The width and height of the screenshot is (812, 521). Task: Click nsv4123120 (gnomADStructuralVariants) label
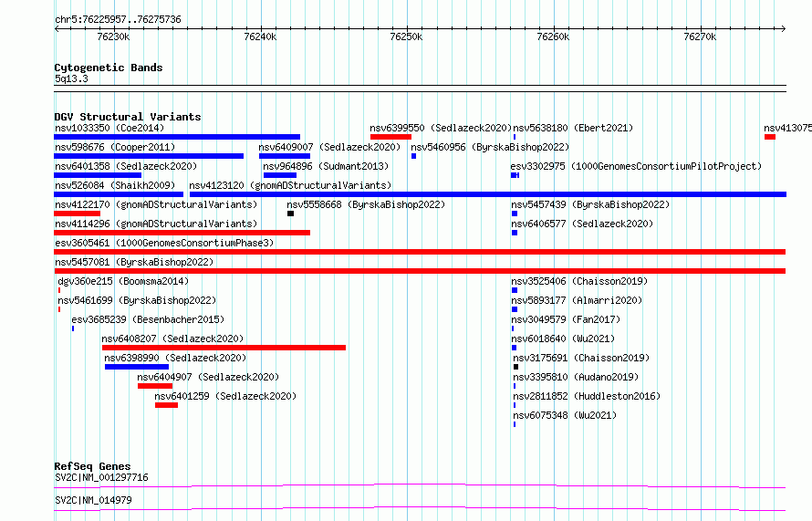290,185
